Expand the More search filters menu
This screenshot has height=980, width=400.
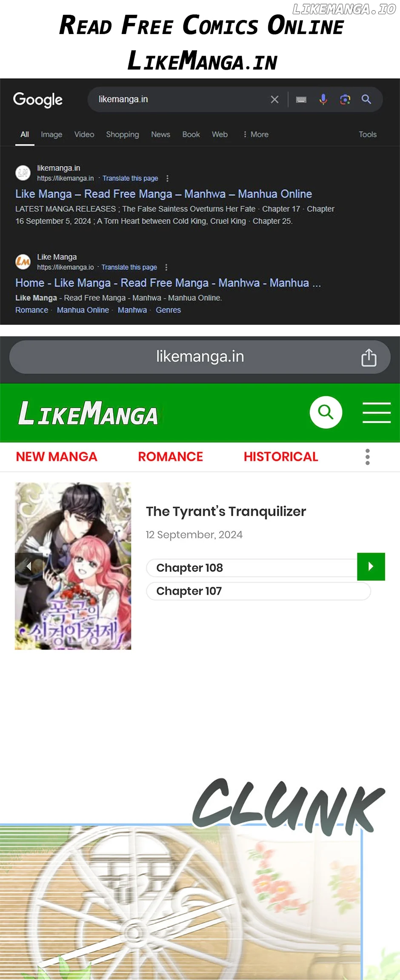pyautogui.click(x=256, y=134)
